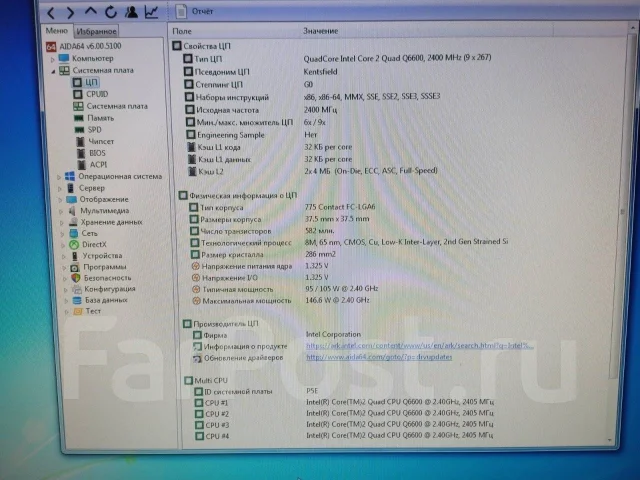This screenshot has height=480, width=640.
Task: Open the BIOS tree item
Action: click(x=91, y=153)
